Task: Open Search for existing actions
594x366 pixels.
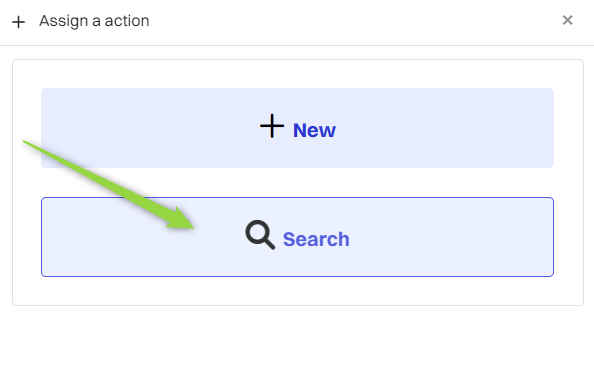Action: click(297, 237)
